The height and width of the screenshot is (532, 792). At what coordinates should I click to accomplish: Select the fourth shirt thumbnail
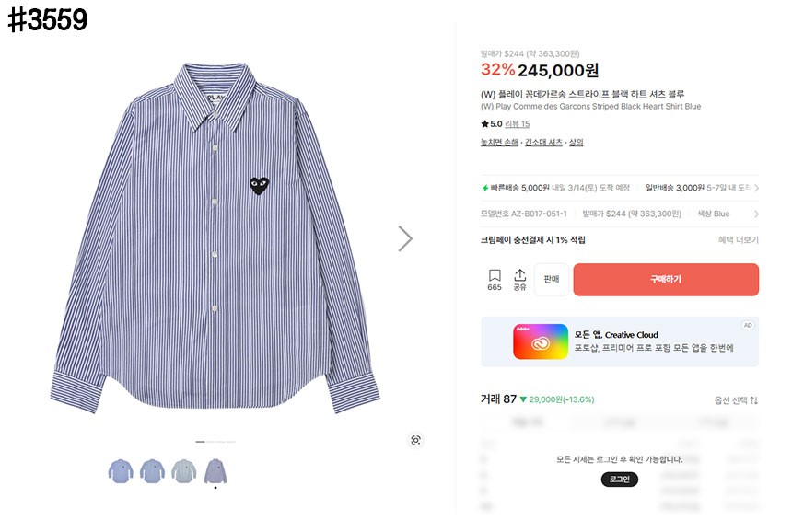pyautogui.click(x=215, y=471)
